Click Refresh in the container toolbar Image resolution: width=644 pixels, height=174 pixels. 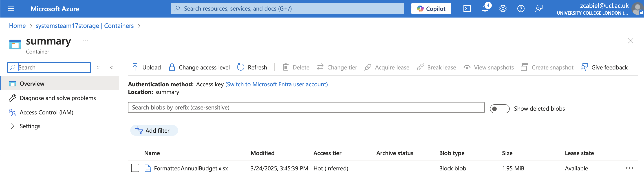click(x=252, y=67)
